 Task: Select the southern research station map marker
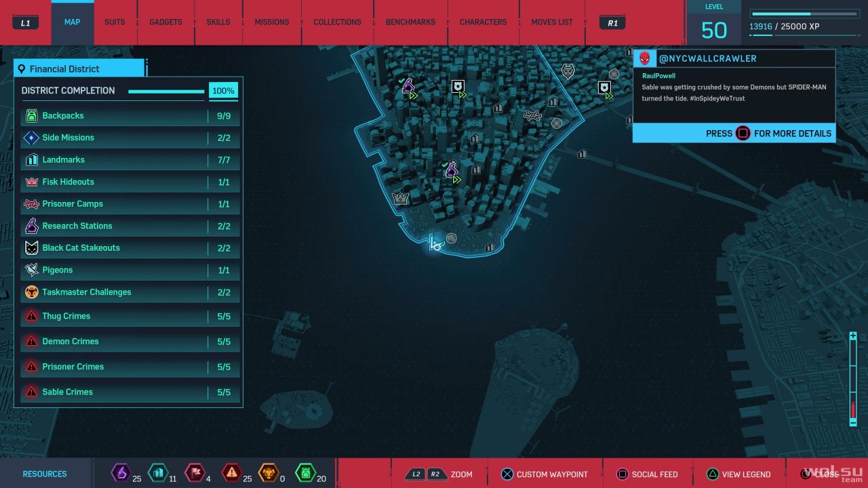451,169
